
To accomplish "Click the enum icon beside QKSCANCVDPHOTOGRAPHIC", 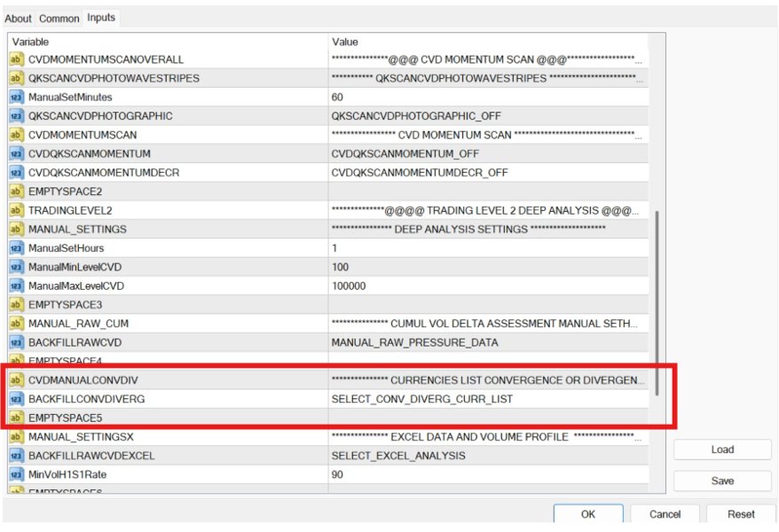I will point(16,116).
